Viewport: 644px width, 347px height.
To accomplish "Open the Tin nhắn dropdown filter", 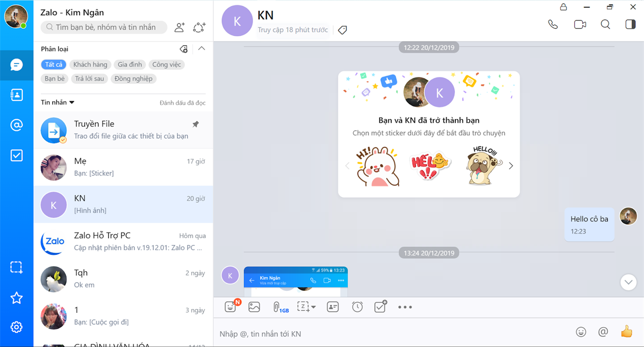I will [57, 103].
